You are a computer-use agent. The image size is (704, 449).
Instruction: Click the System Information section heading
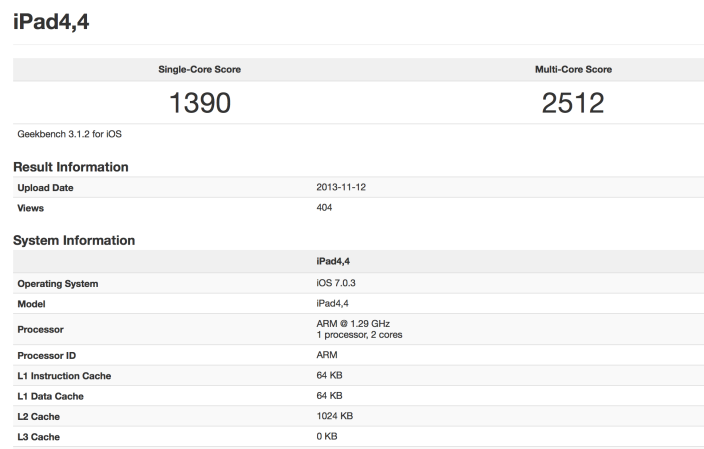[74, 240]
